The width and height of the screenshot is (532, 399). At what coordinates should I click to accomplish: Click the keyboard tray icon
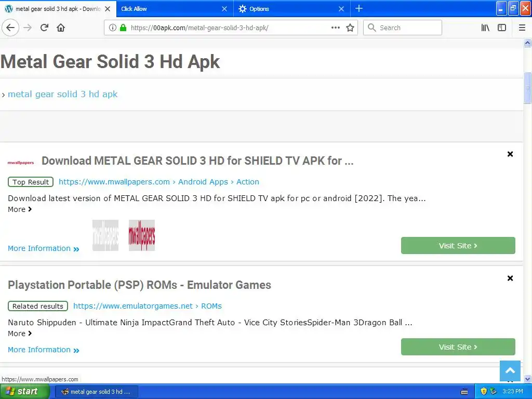coord(464,392)
